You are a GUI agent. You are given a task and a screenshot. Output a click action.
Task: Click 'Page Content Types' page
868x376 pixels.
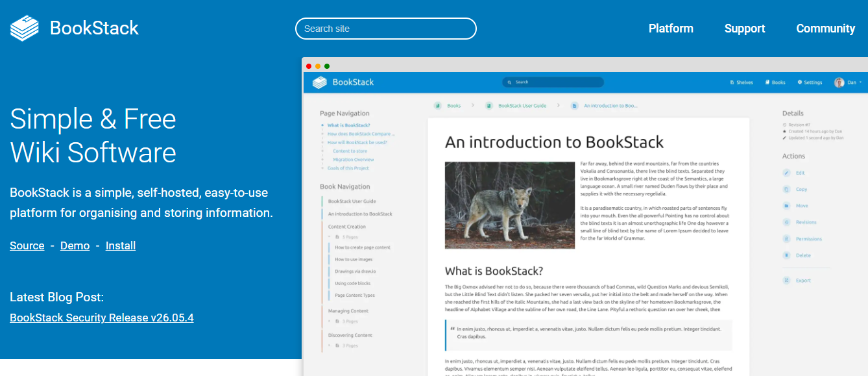pos(355,295)
